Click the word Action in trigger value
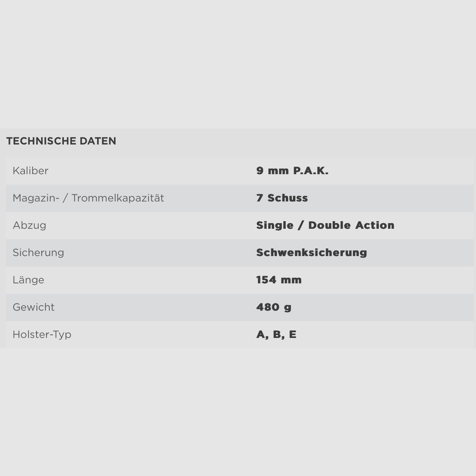The image size is (476, 476). 374,226
